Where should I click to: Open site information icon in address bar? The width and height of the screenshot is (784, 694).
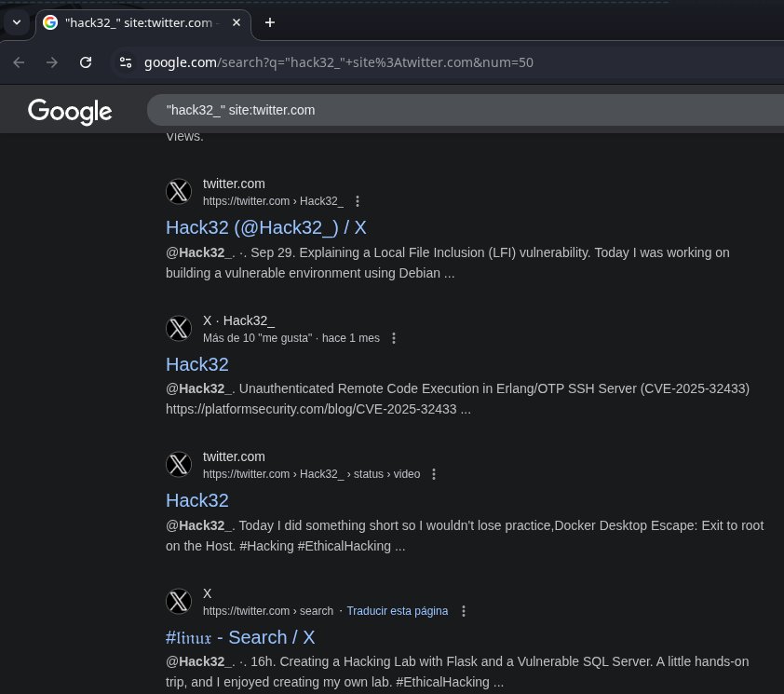click(126, 62)
